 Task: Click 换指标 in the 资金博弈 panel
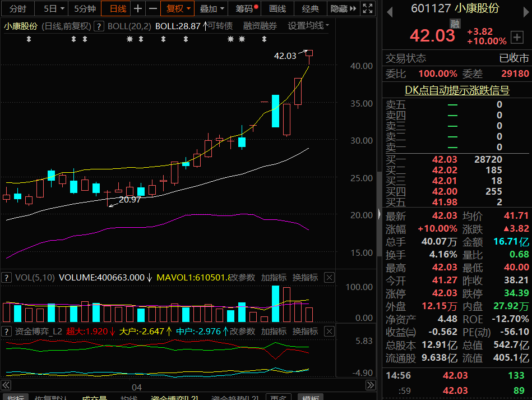[306, 332]
